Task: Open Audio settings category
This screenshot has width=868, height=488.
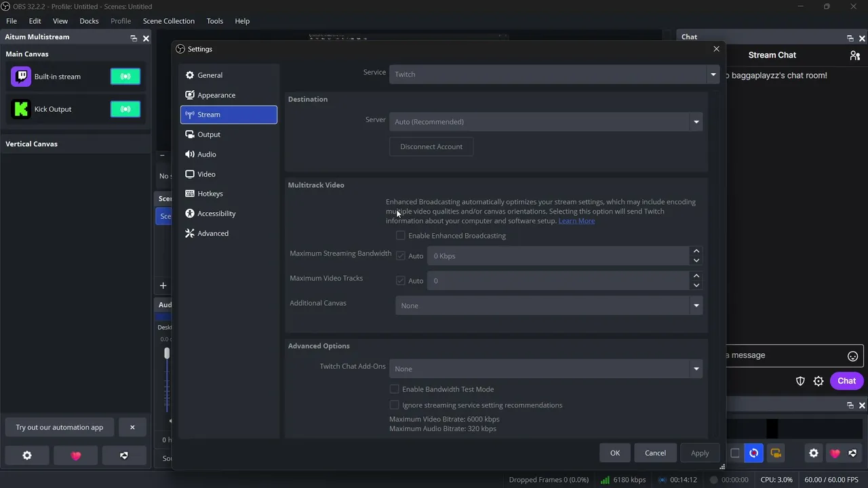Action: point(229,155)
